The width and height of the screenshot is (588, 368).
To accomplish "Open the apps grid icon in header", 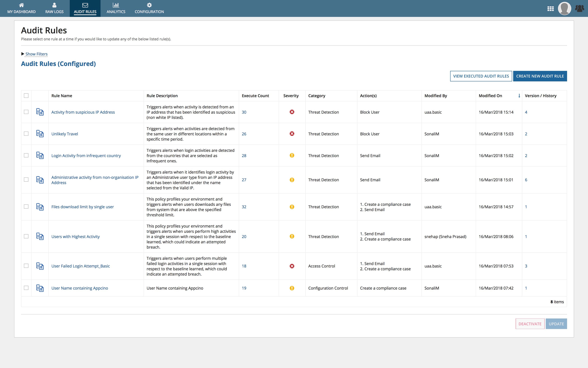I will [550, 9].
